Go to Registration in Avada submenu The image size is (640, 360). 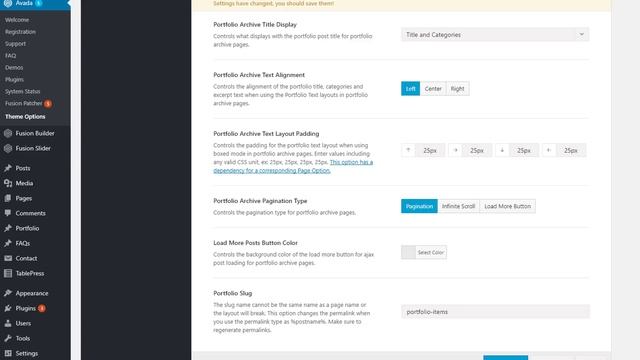[20, 32]
